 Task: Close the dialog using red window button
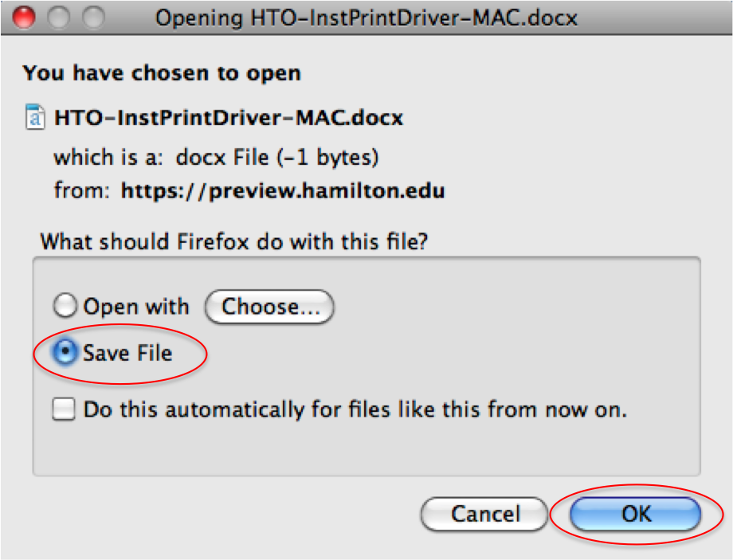coord(23,18)
